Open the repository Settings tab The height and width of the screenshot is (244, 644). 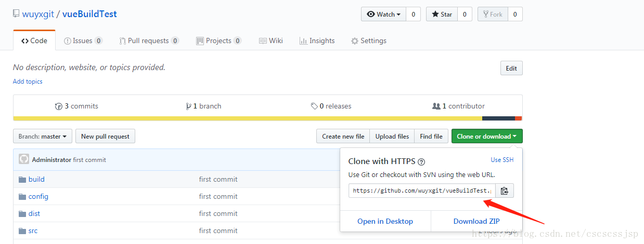tap(368, 40)
